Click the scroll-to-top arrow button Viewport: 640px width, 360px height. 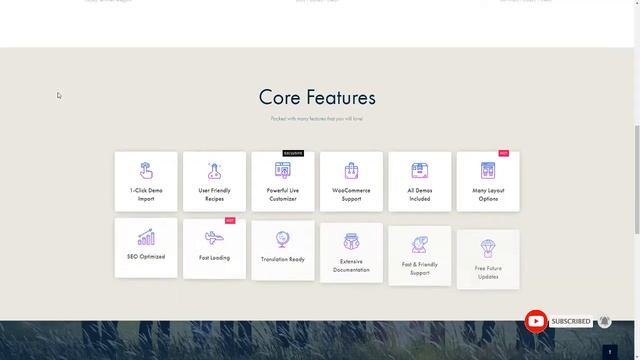[x=610, y=352]
